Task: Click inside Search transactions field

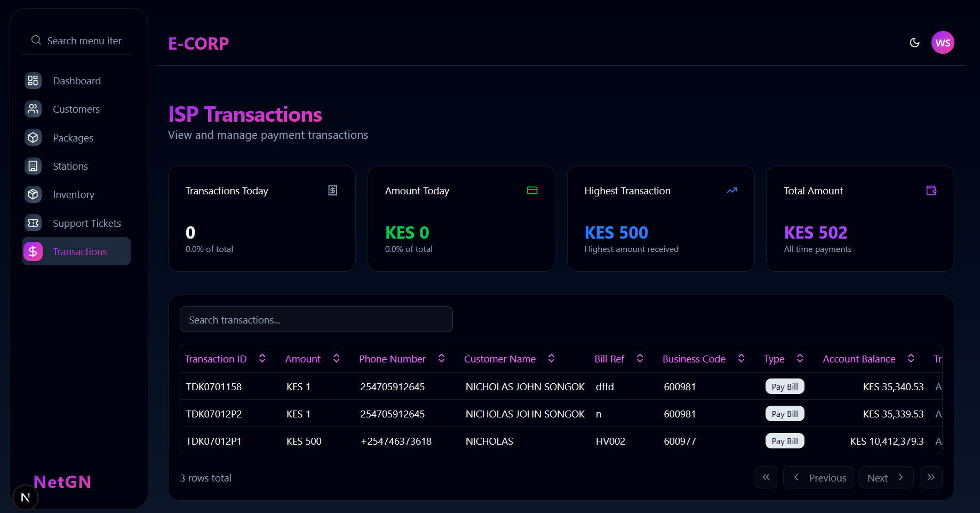Action: click(316, 320)
